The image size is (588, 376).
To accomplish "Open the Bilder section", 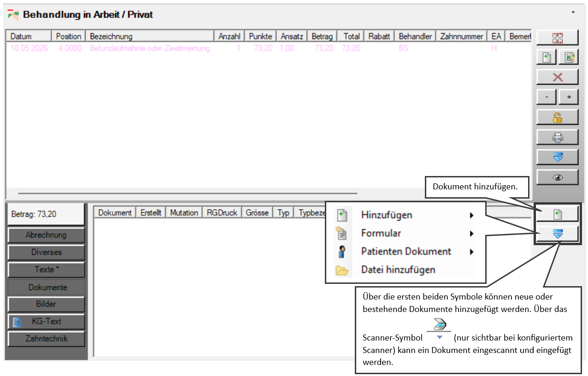I will (46, 304).
